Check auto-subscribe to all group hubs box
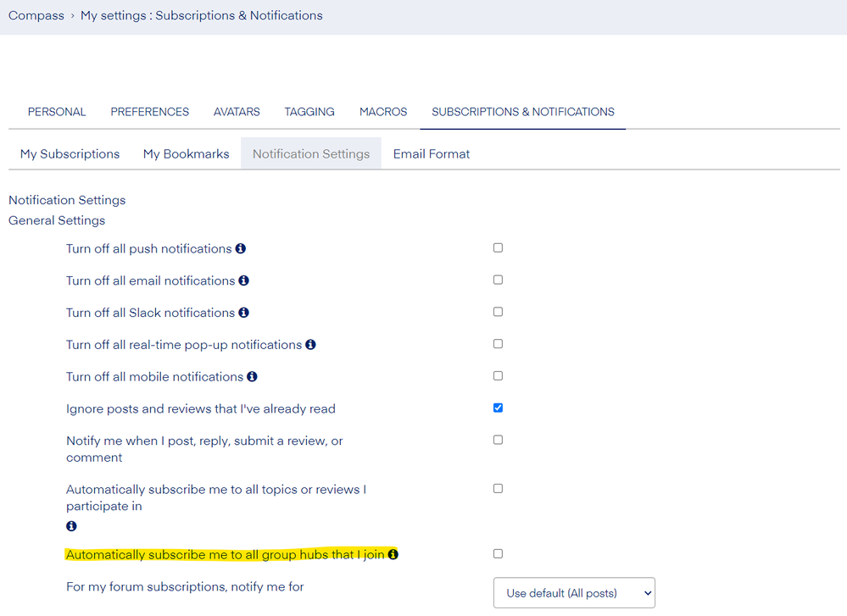 [498, 554]
